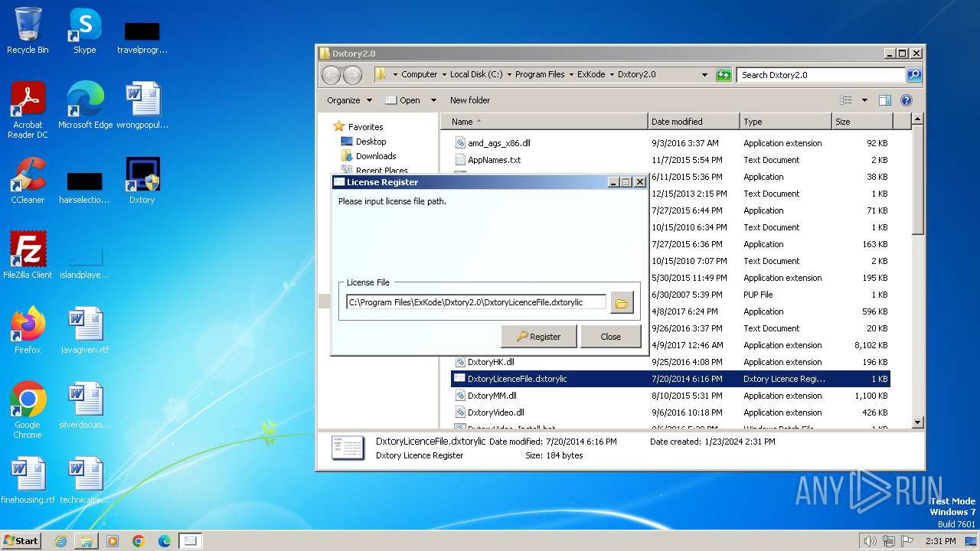The height and width of the screenshot is (551, 980).
Task: Expand the Open button dropdown arrow
Action: tap(433, 100)
